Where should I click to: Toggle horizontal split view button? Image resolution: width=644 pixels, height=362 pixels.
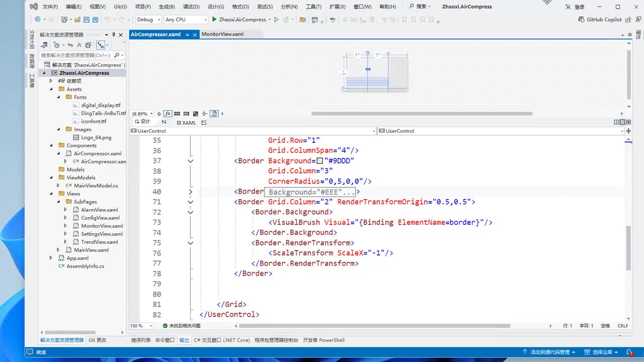coord(622,122)
